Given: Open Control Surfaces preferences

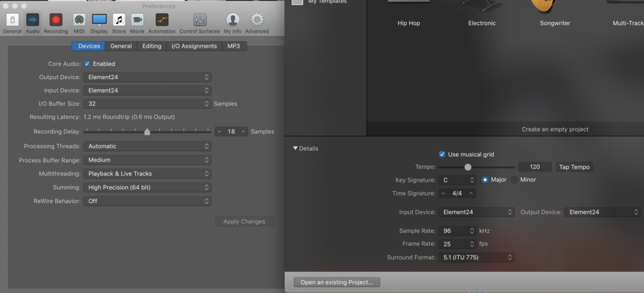Looking at the screenshot, I should [x=199, y=21].
